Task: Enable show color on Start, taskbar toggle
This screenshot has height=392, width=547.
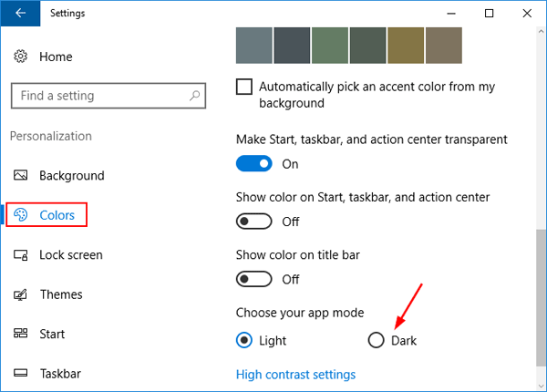Action: coord(254,221)
